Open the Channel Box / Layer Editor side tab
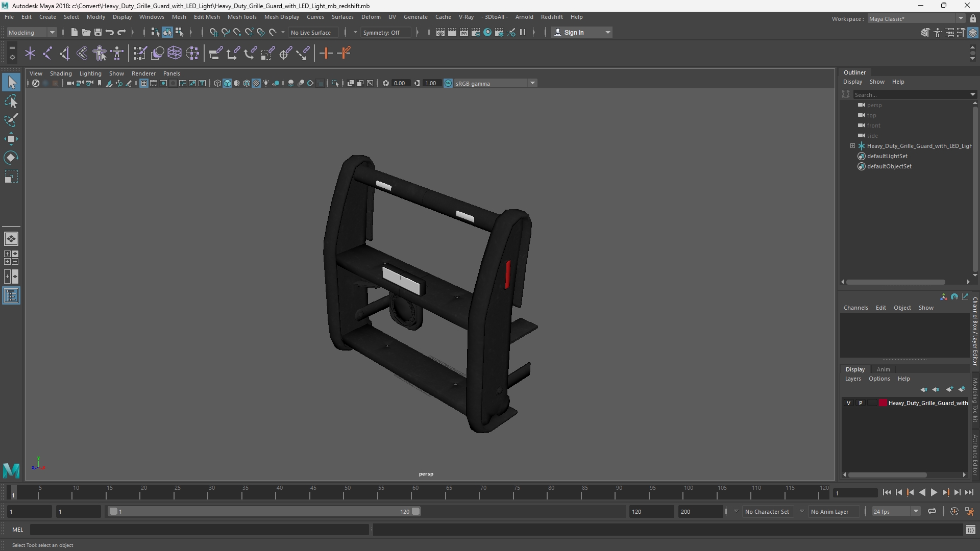The image size is (980, 551). [x=975, y=332]
